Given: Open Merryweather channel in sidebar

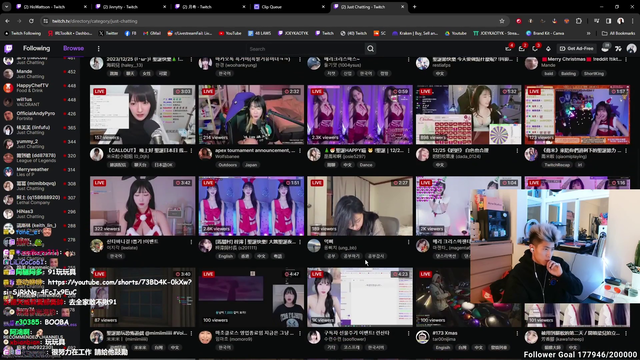Looking at the screenshot, I should (40, 171).
